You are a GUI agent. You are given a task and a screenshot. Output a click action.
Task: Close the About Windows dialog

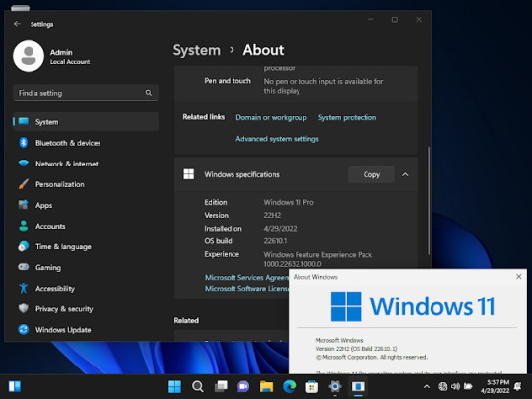click(519, 277)
